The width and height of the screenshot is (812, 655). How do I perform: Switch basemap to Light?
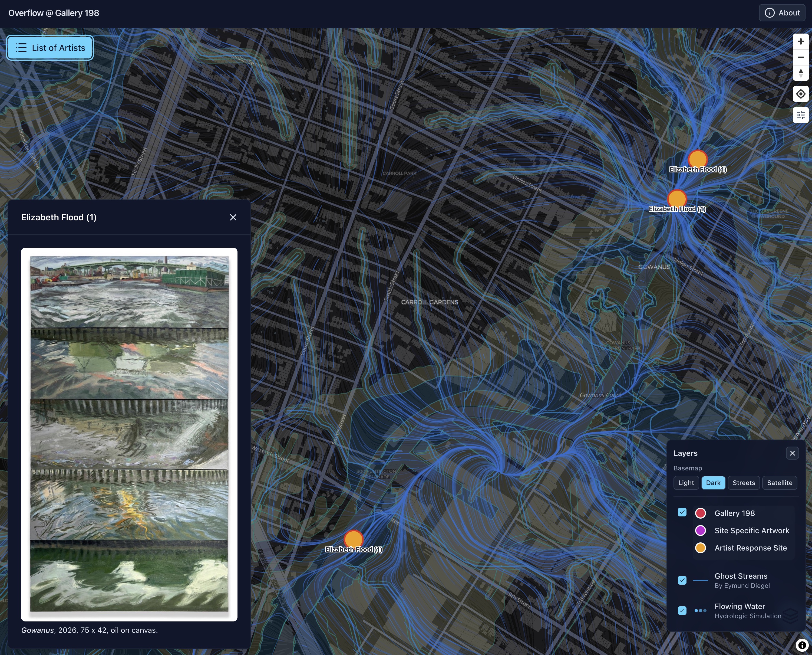[x=686, y=483]
